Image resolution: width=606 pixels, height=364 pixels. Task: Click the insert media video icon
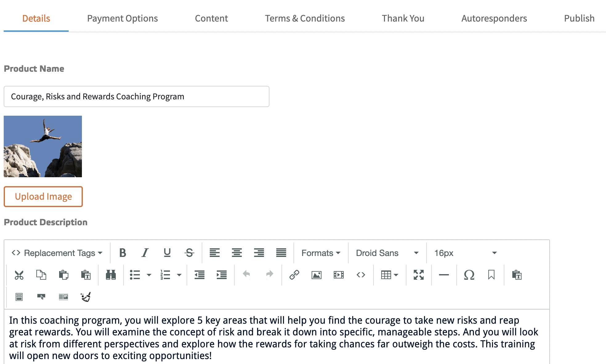tap(338, 275)
